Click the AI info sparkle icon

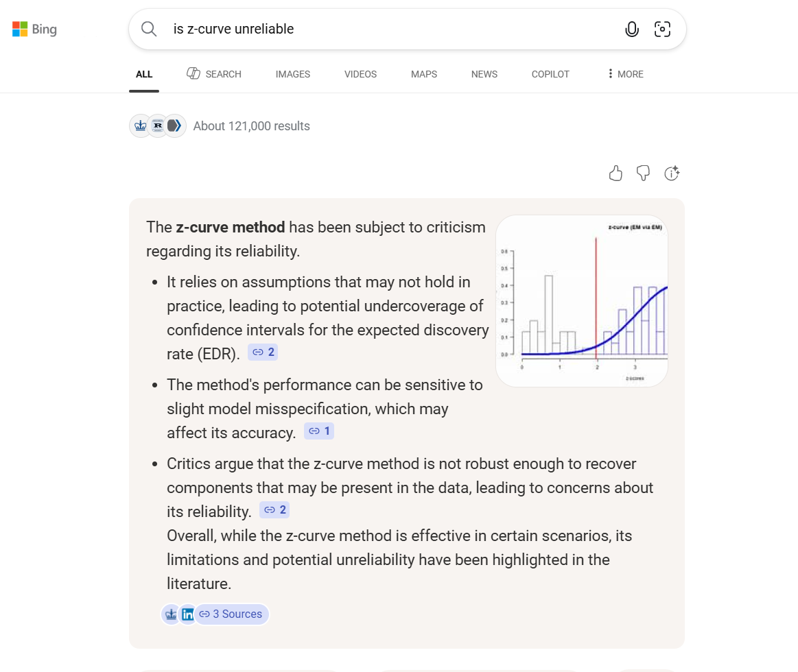coord(672,173)
